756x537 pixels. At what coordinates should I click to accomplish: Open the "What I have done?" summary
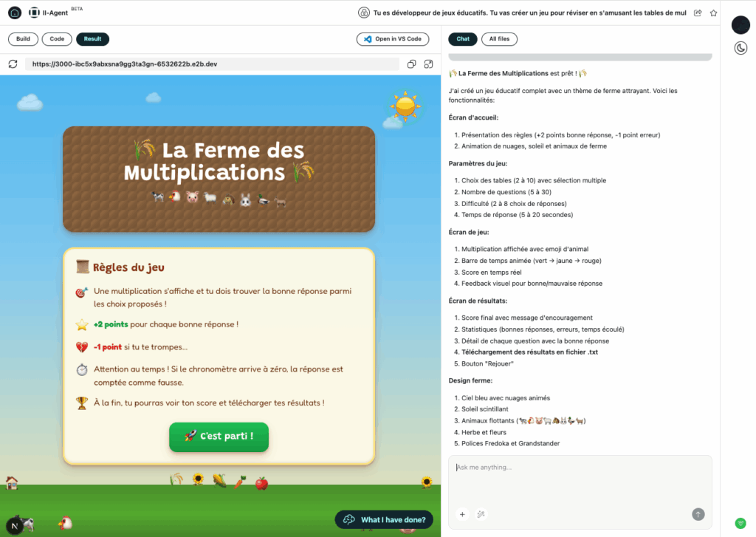coord(384,519)
